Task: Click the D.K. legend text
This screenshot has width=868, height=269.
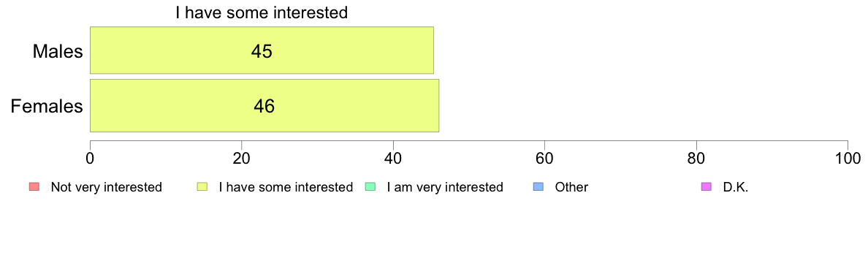Action: pyautogui.click(x=735, y=187)
